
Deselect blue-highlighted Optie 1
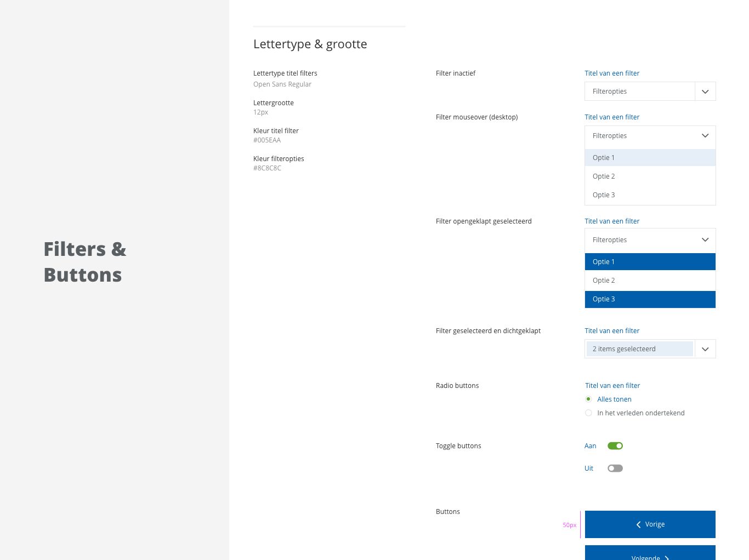(x=650, y=261)
